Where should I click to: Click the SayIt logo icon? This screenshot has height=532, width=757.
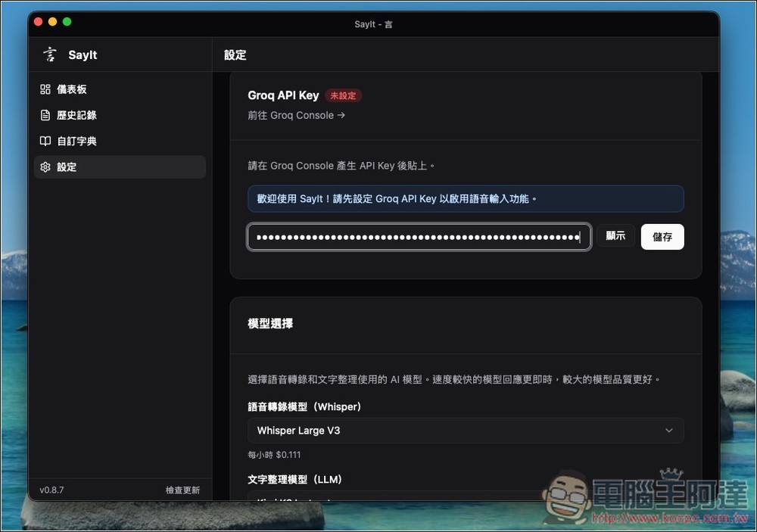49,54
